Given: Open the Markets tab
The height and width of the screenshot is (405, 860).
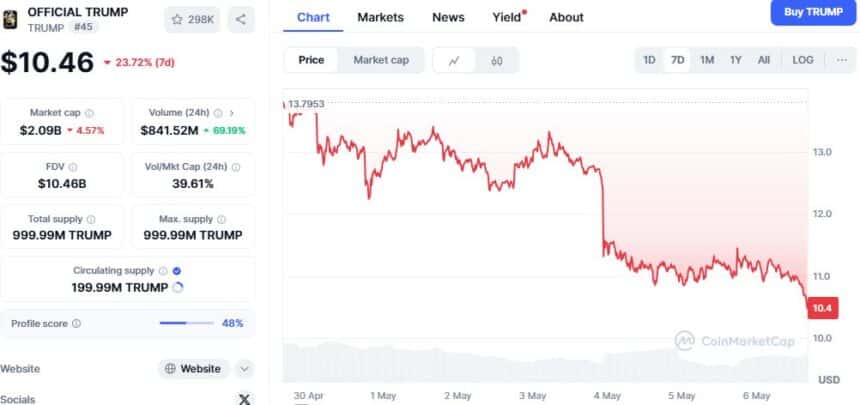Looking at the screenshot, I should [x=381, y=18].
